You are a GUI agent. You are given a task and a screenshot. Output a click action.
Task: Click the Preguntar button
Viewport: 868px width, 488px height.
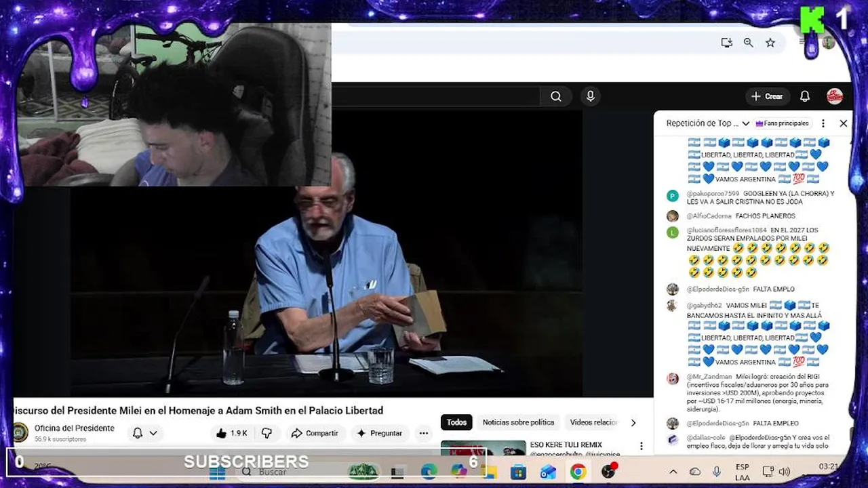(379, 433)
